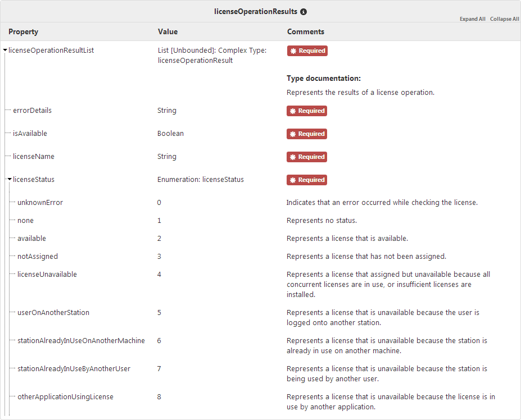Viewport: 521px width, 420px height.
Task: Click the Required badge for licenseStatus
Action: [x=307, y=180]
